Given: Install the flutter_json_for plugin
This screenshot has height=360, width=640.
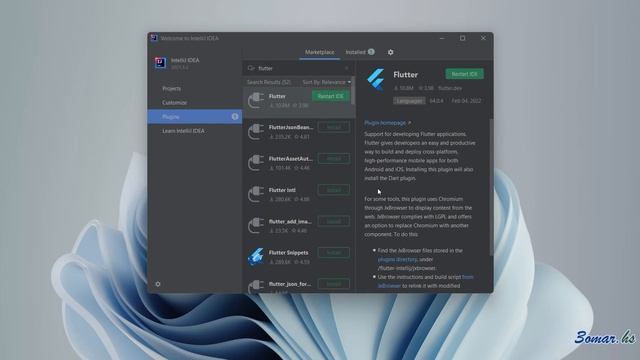Looking at the screenshot, I should point(334,284).
